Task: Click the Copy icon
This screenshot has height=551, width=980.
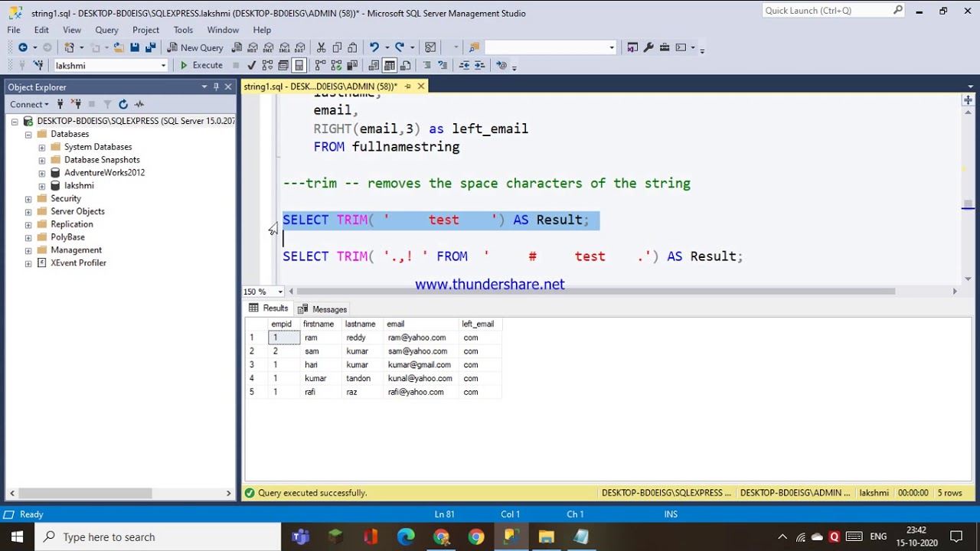Action: point(337,47)
